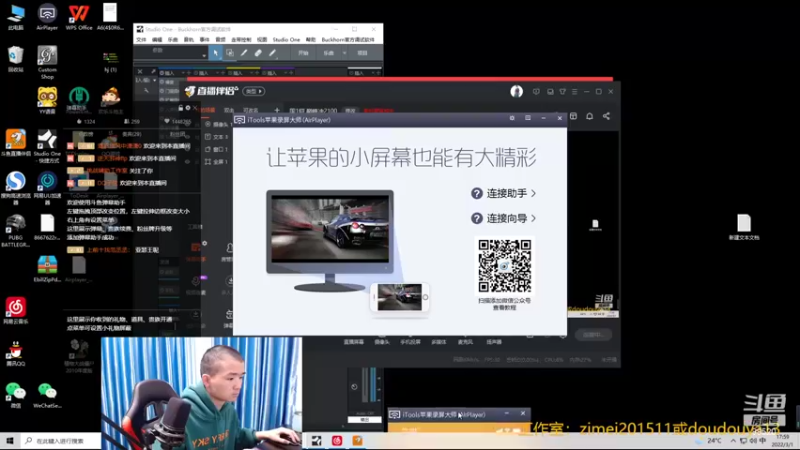Select the eraser tool in Studio One toolbar
Viewport: 800px width, 450px height.
click(x=258, y=53)
